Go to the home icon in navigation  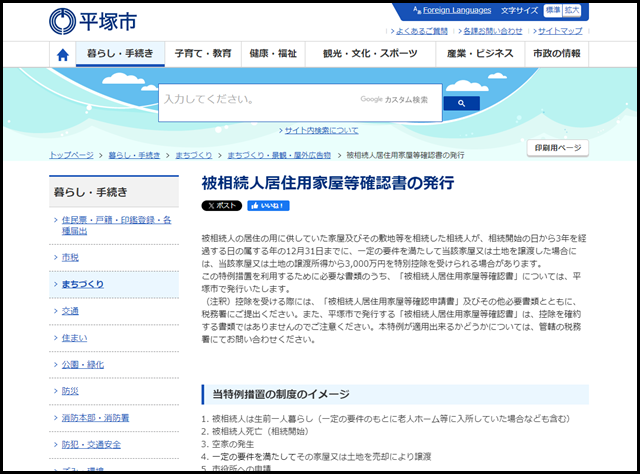[63, 55]
